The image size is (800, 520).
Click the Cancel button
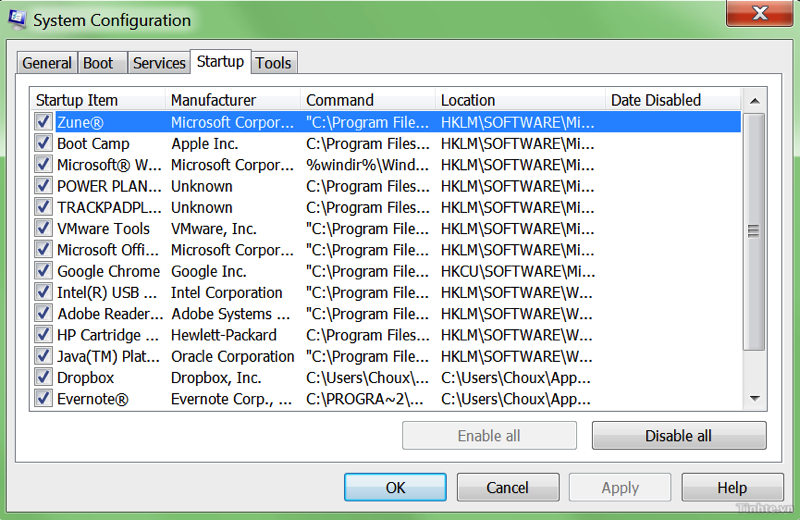pyautogui.click(x=508, y=487)
